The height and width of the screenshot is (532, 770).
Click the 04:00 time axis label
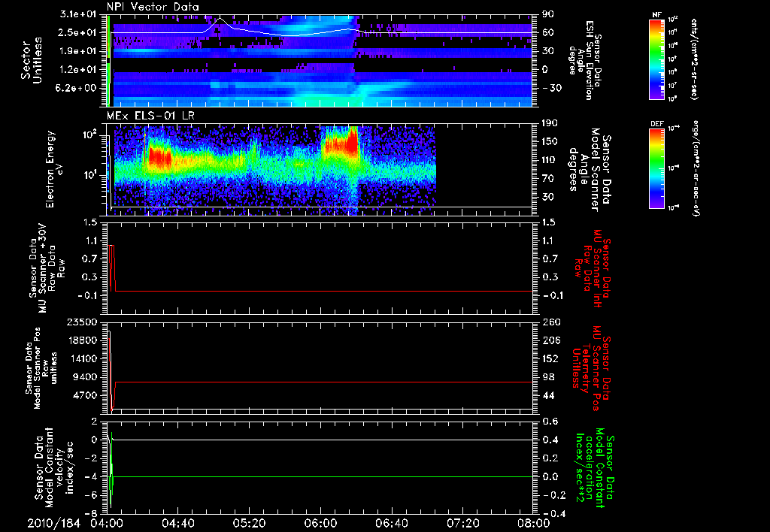coord(105,523)
